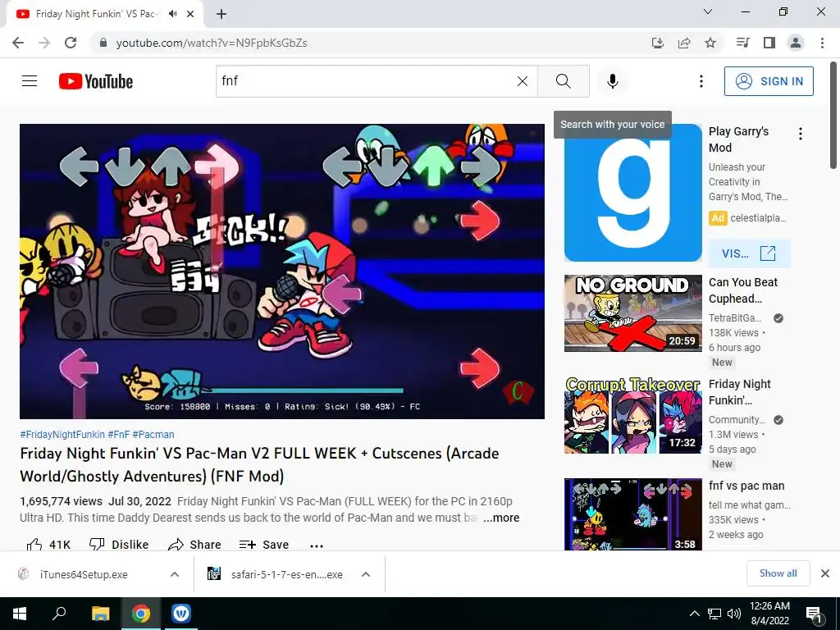Open Chrome profile avatar
This screenshot has height=630, width=840.
796,43
